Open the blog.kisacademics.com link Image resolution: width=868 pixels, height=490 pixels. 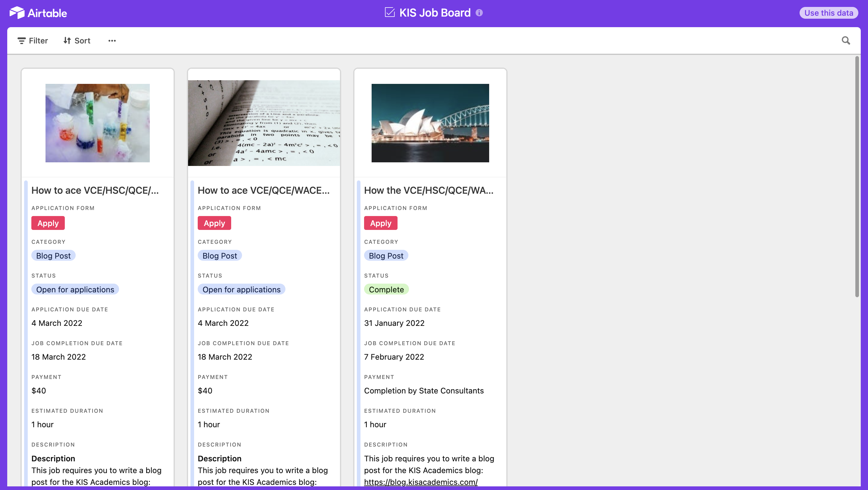coord(420,482)
